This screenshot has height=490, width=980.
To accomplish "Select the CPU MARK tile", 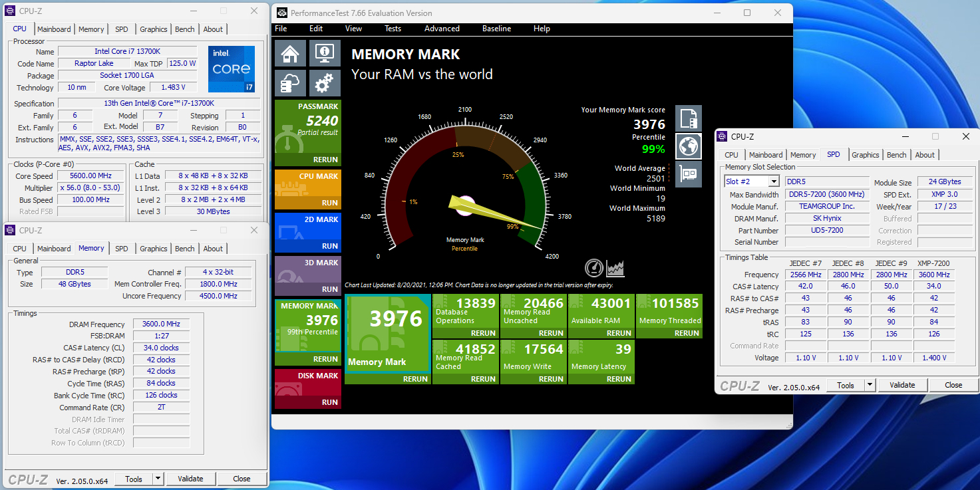I will (x=308, y=189).
